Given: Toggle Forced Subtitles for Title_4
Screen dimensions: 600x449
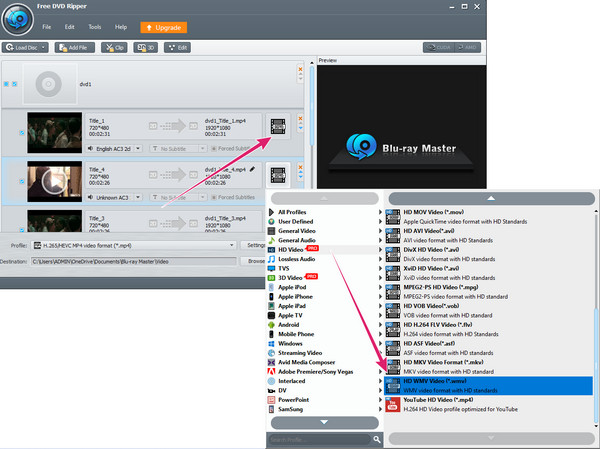Looking at the screenshot, I should coord(214,198).
